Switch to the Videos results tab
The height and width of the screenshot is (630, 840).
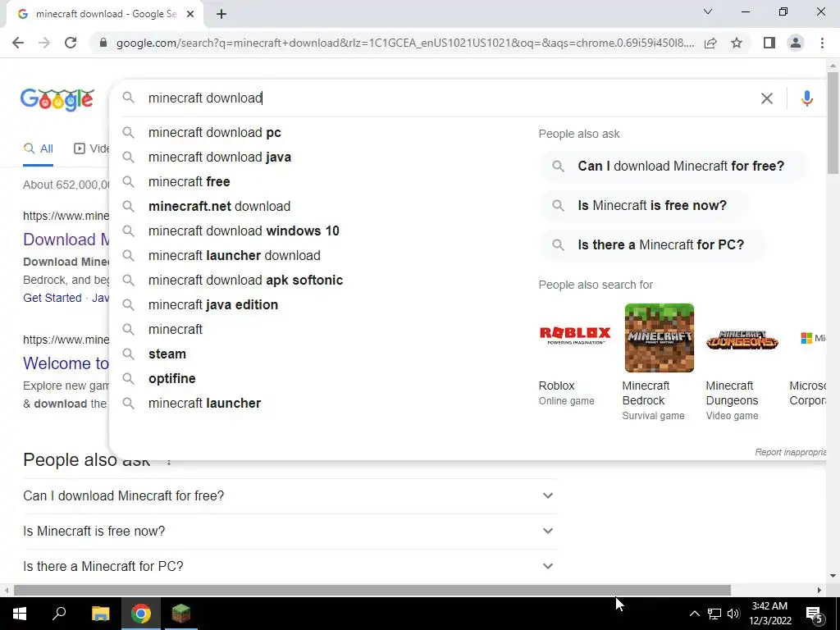(91, 149)
